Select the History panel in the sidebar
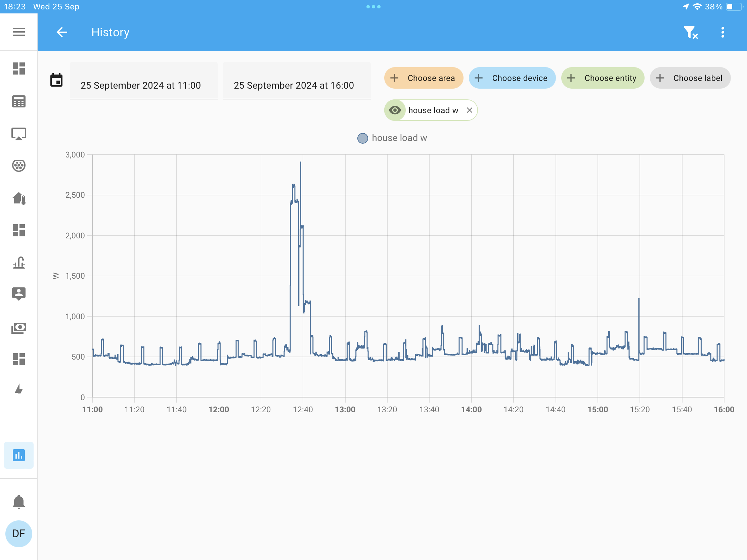The height and width of the screenshot is (560, 747). coord(18,455)
